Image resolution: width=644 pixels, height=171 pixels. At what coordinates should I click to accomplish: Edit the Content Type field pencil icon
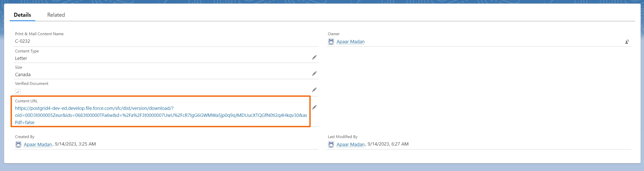314,57
